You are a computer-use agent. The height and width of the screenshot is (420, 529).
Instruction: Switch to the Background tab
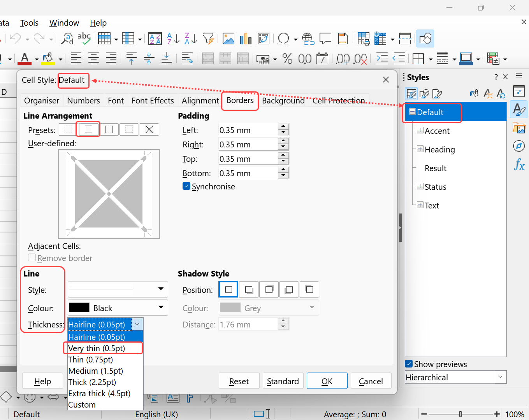point(283,100)
